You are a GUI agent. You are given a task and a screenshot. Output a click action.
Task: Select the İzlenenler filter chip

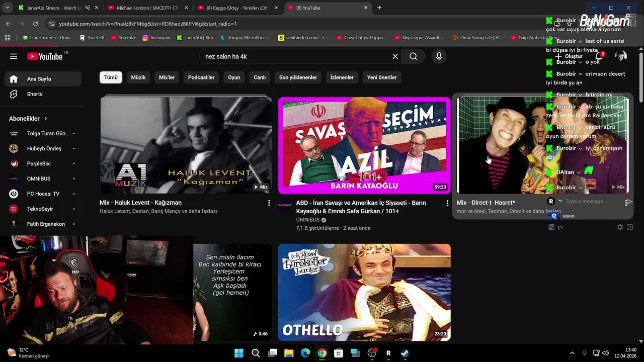click(342, 77)
